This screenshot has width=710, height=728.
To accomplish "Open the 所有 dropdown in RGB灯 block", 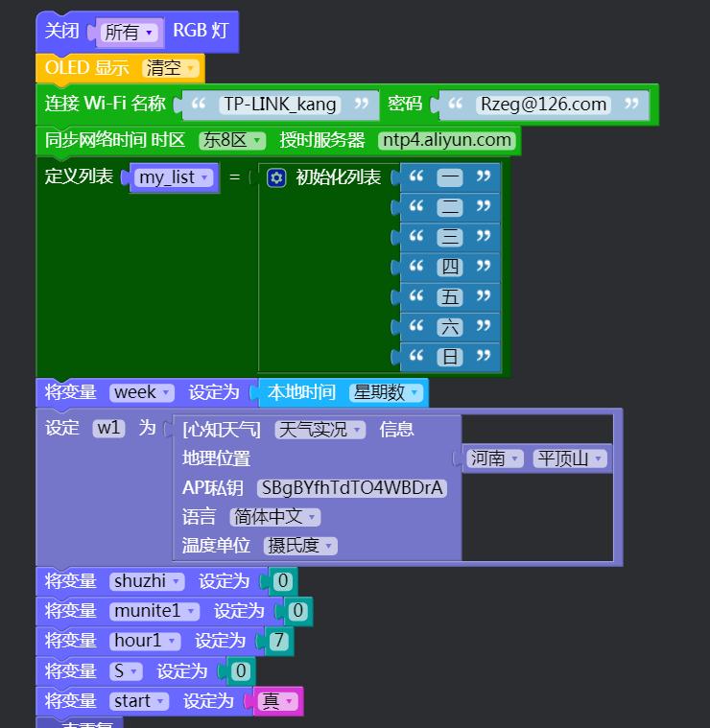I will coord(130,32).
